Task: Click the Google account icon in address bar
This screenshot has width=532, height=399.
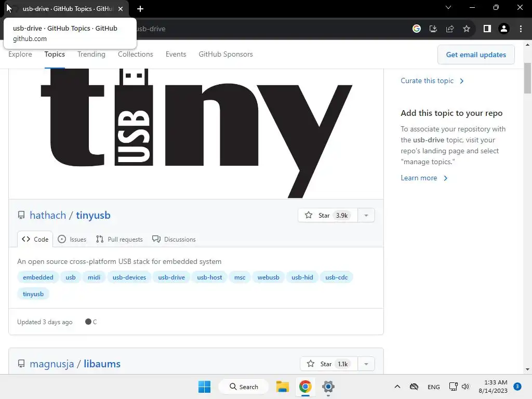Action: point(417,29)
